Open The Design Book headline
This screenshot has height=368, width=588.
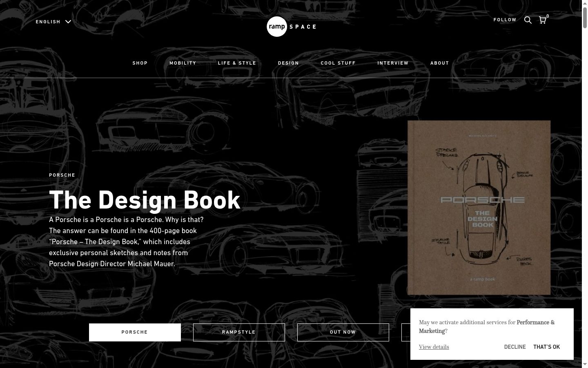click(x=145, y=200)
